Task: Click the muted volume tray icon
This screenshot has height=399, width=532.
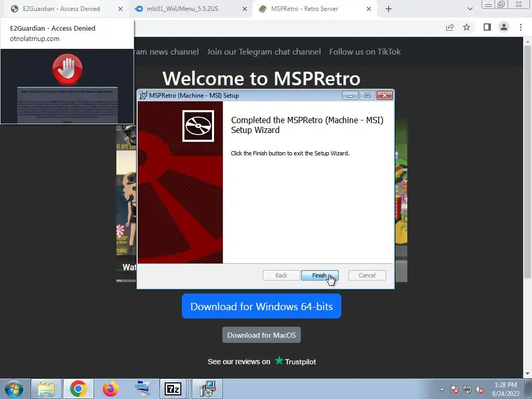Action: click(x=480, y=389)
